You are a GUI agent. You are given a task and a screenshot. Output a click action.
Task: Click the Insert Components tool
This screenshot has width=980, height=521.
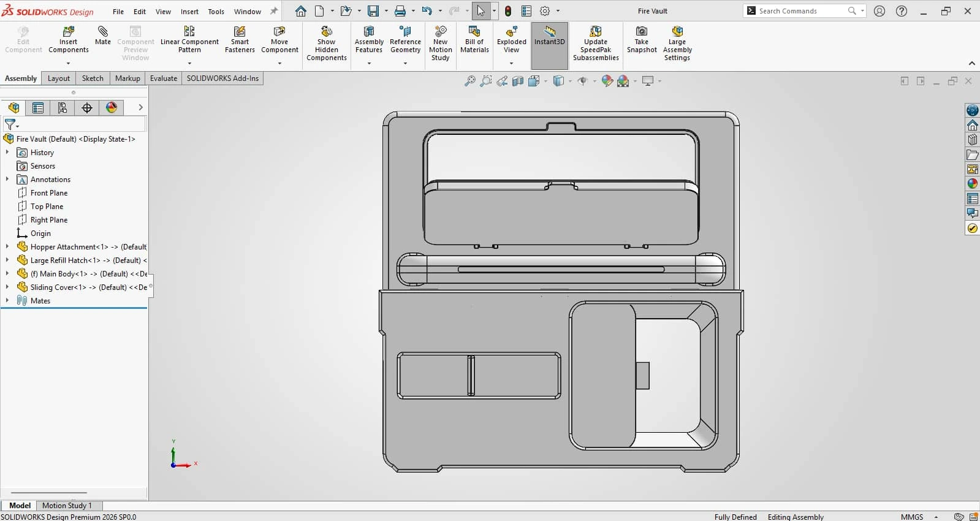(69, 40)
